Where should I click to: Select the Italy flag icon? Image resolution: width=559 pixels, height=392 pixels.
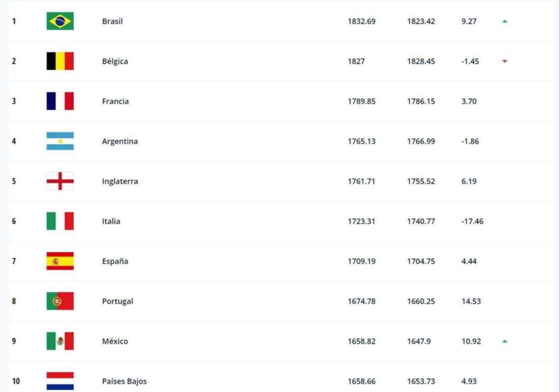(60, 221)
